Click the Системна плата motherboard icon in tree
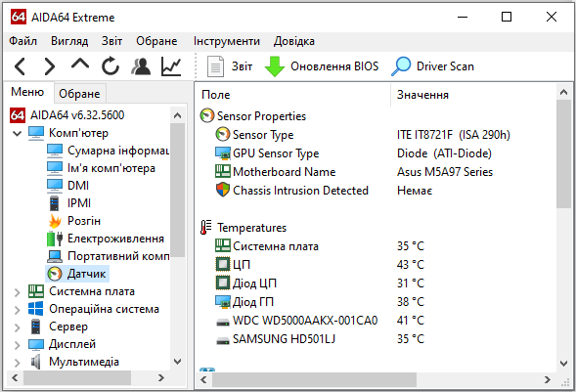Viewport: 576px width, 392px height. (x=36, y=291)
